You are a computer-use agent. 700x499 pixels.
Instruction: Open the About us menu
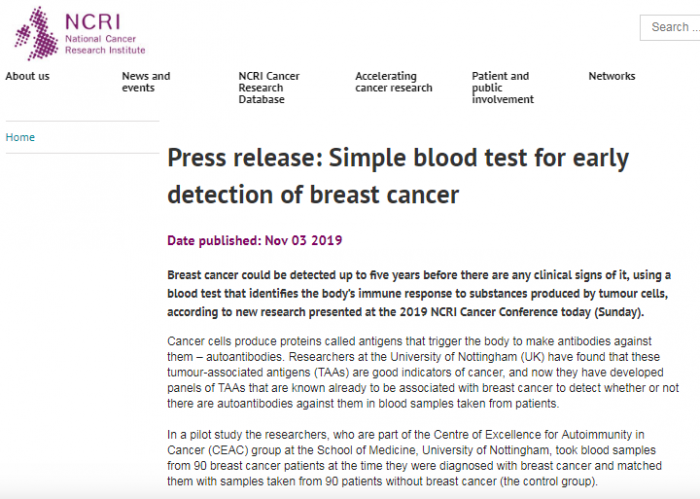click(27, 76)
